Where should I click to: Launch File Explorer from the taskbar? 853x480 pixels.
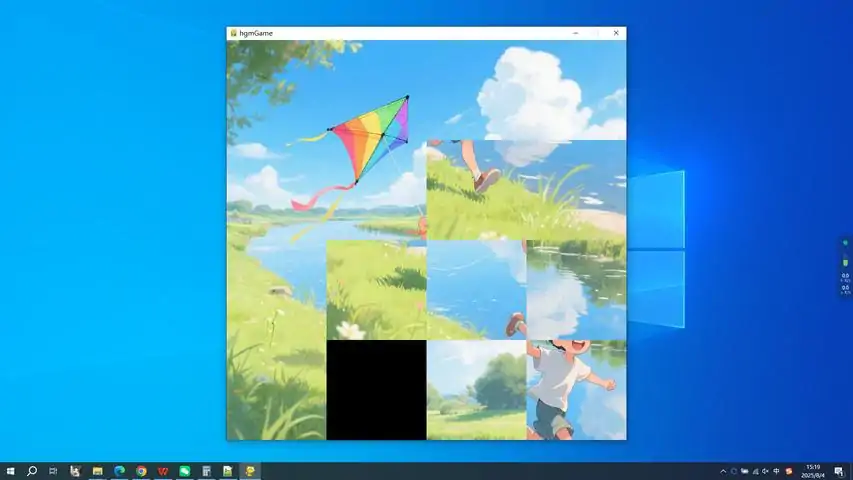(97, 471)
